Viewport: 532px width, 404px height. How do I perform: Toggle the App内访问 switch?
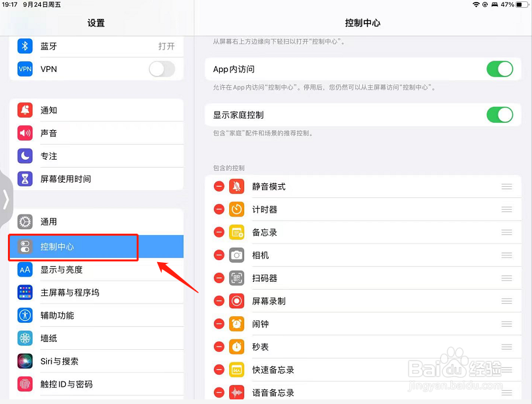(500, 69)
